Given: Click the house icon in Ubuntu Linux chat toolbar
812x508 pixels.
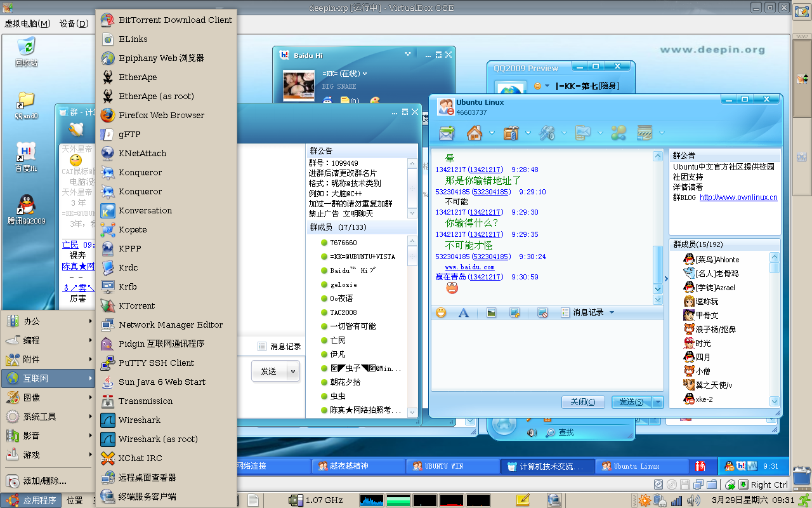Looking at the screenshot, I should [475, 133].
